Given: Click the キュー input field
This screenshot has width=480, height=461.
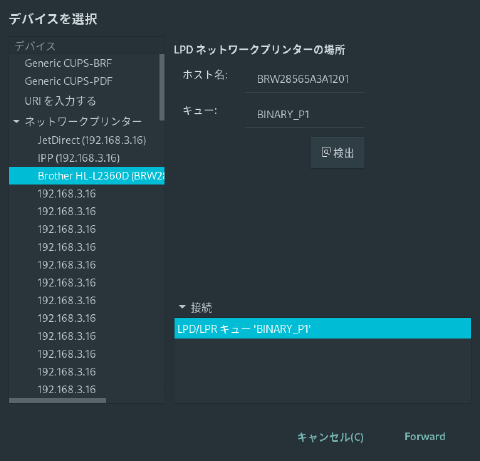Looking at the screenshot, I should tap(305, 114).
